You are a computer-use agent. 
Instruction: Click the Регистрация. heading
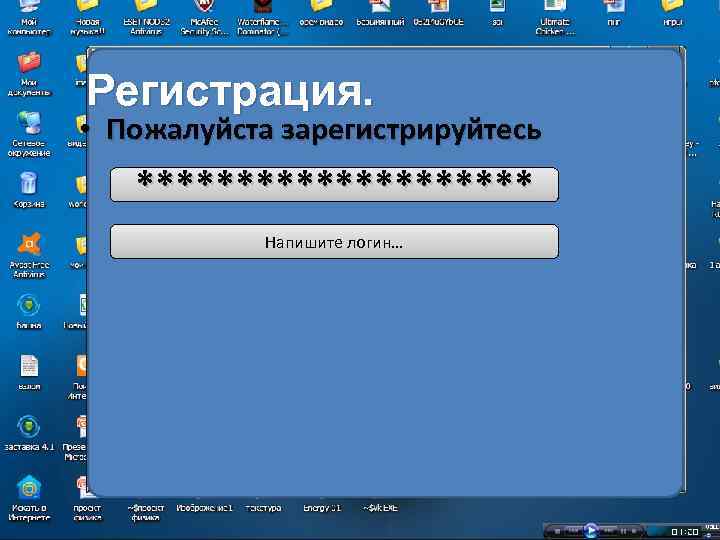230,90
